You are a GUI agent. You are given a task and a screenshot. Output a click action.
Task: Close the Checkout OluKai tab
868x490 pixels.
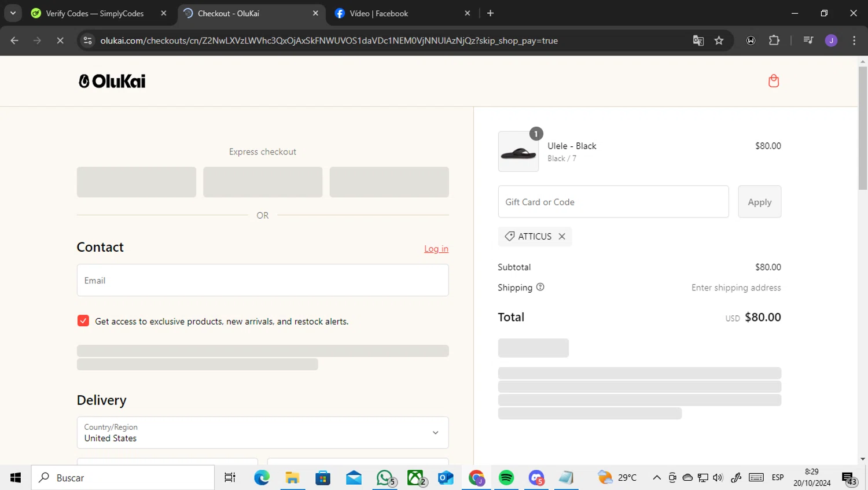coord(315,13)
